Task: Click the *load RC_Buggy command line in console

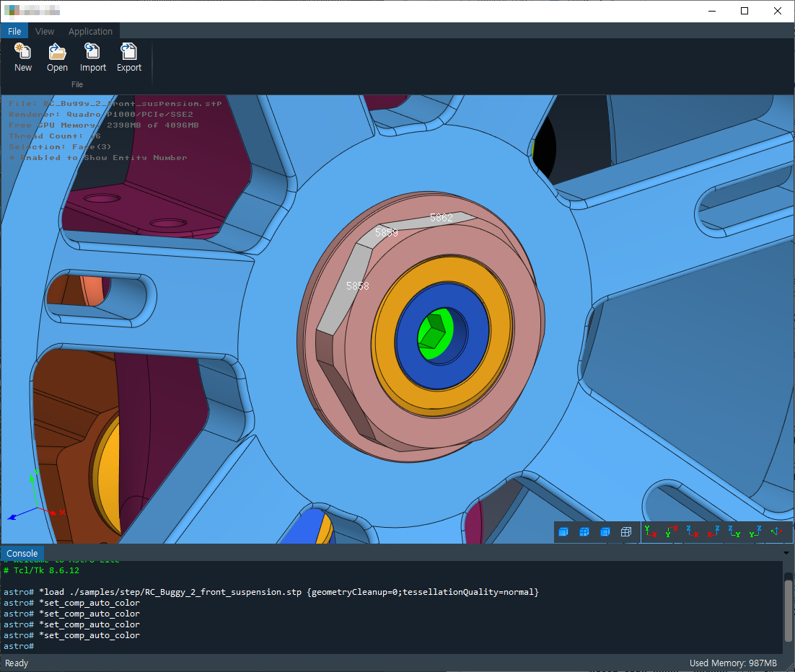Action: 271,592
